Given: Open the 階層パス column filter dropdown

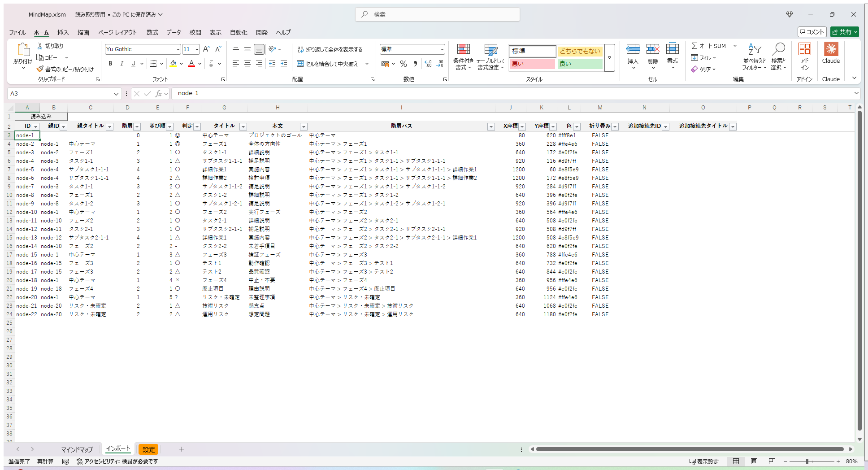Looking at the screenshot, I should tap(491, 126).
